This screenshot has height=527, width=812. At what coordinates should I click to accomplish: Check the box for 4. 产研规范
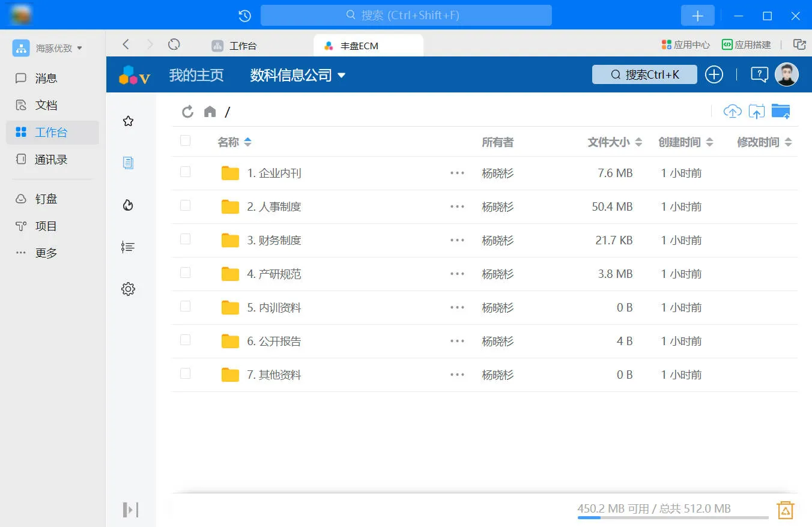pos(185,273)
